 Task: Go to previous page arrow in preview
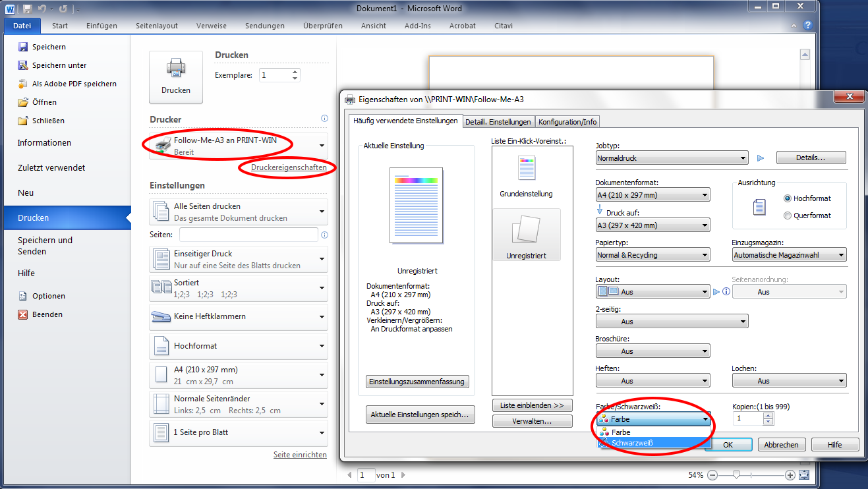349,475
